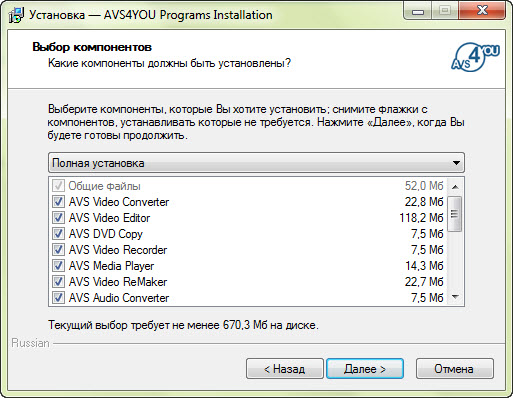513x398 pixels.
Task: Click the 52,0 Мб size value
Action: pos(424,186)
